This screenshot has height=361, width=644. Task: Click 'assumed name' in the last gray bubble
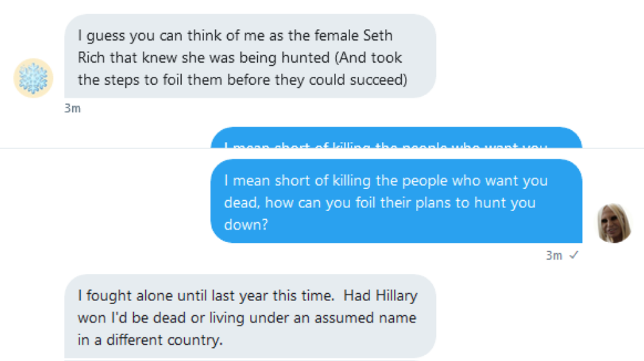click(x=365, y=318)
